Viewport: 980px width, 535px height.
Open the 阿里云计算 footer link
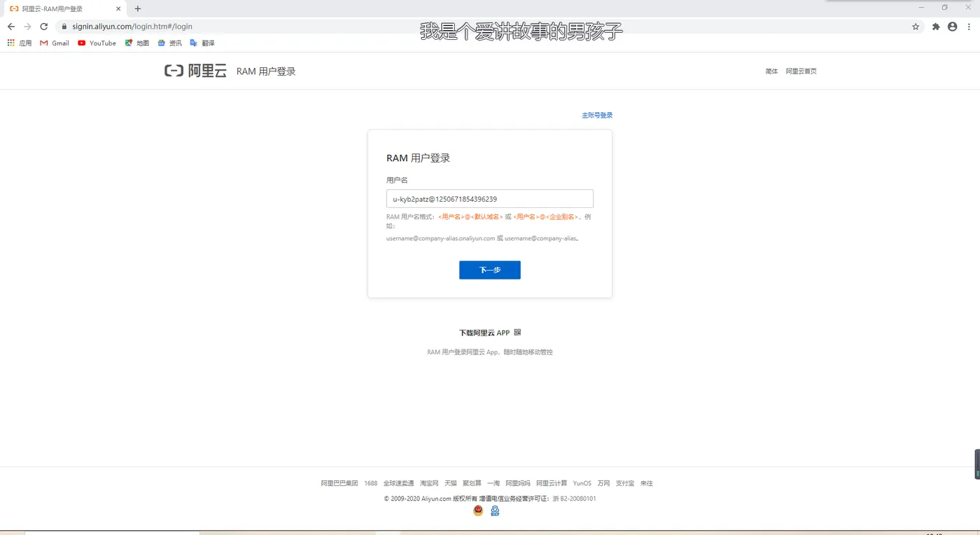[x=552, y=483]
